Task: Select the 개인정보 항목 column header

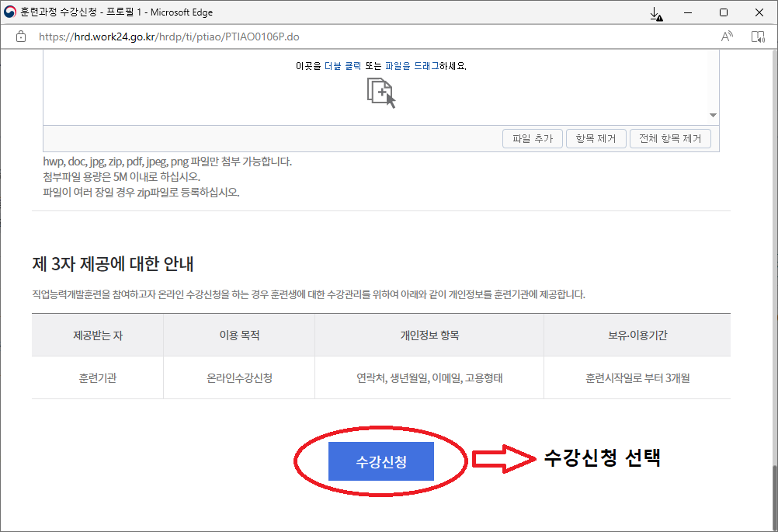Action: pyautogui.click(x=429, y=336)
